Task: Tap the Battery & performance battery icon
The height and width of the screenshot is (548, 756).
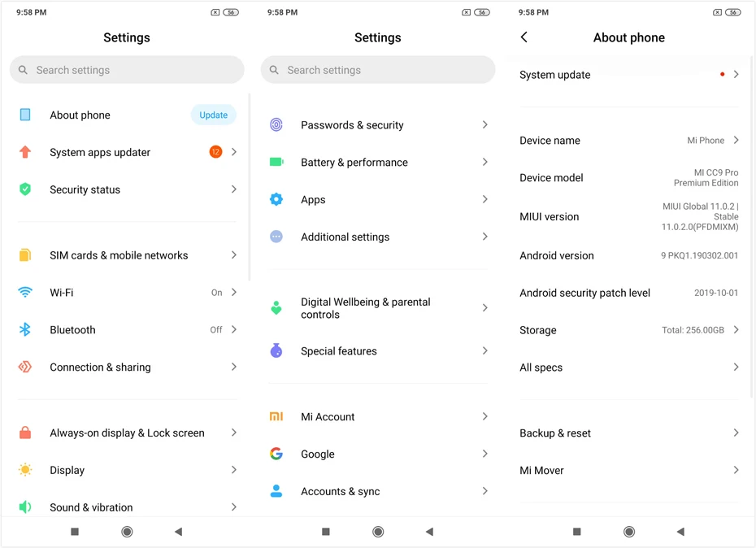Action: (x=276, y=162)
